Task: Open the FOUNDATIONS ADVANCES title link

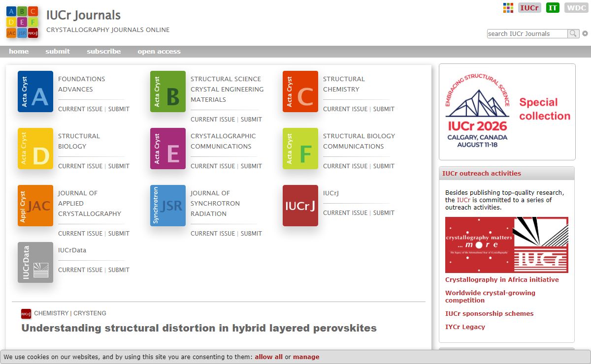Action: point(81,84)
